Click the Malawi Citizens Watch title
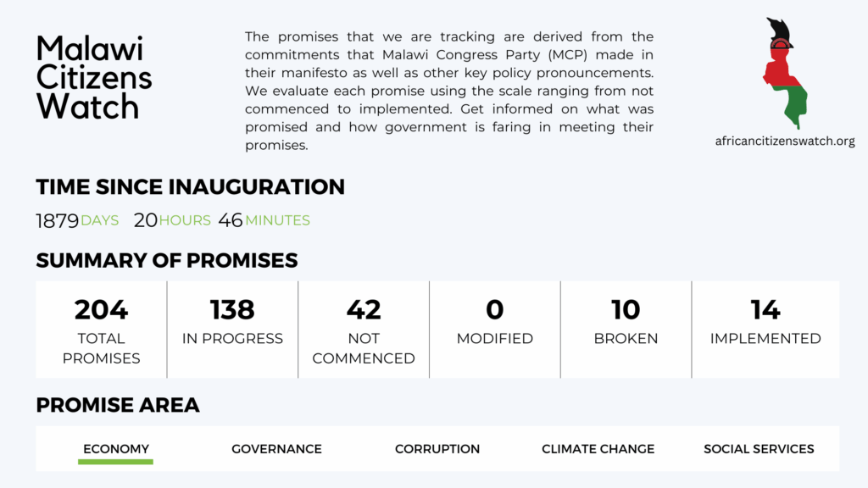The width and height of the screenshot is (868, 488). [x=93, y=77]
